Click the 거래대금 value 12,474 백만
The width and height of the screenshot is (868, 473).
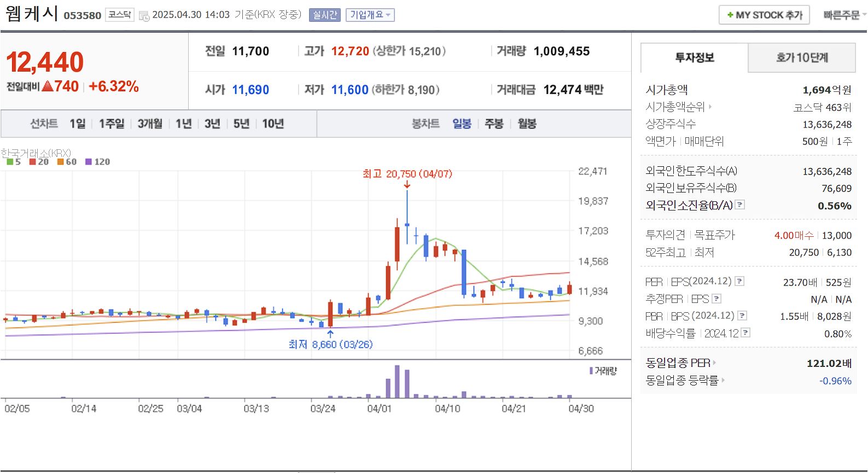coord(573,90)
